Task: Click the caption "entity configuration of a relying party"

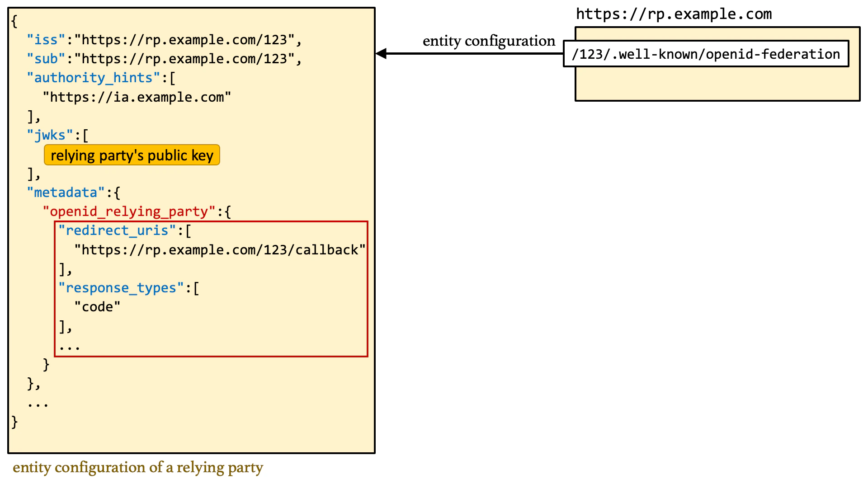Action: tap(137, 467)
